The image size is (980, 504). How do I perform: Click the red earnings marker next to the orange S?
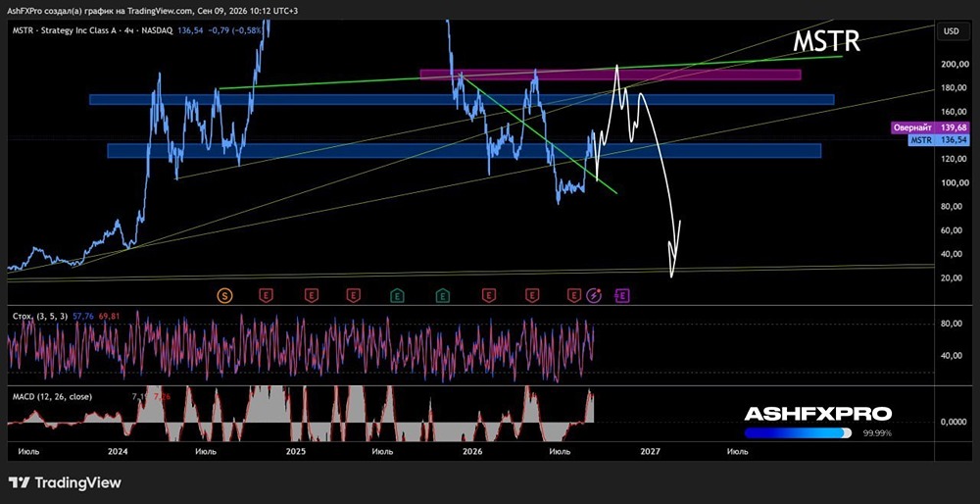click(267, 295)
